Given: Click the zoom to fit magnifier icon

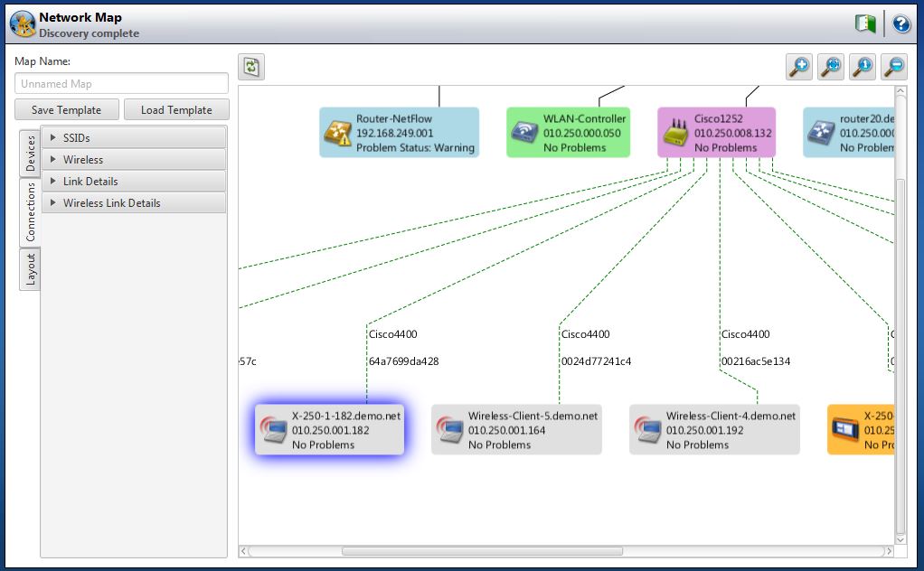Looking at the screenshot, I should click(x=831, y=67).
